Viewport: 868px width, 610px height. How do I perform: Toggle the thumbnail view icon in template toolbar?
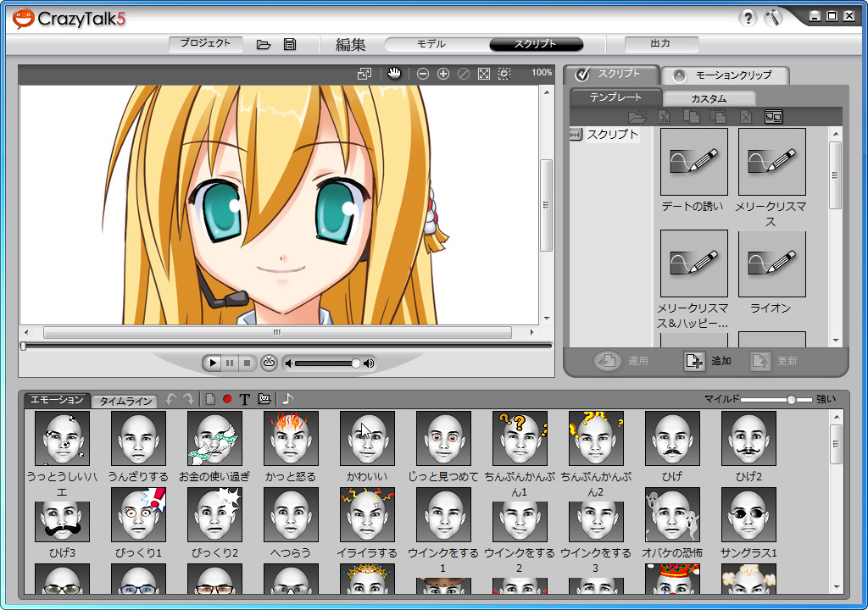click(x=773, y=116)
